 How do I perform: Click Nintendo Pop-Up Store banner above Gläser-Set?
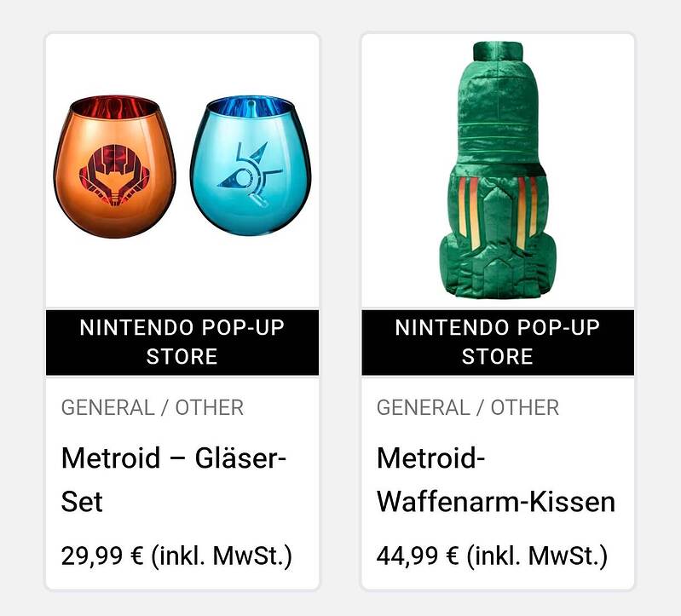(x=182, y=342)
